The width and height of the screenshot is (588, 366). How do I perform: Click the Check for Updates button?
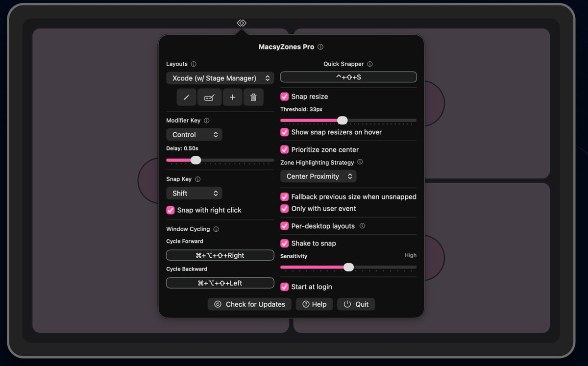coord(249,304)
